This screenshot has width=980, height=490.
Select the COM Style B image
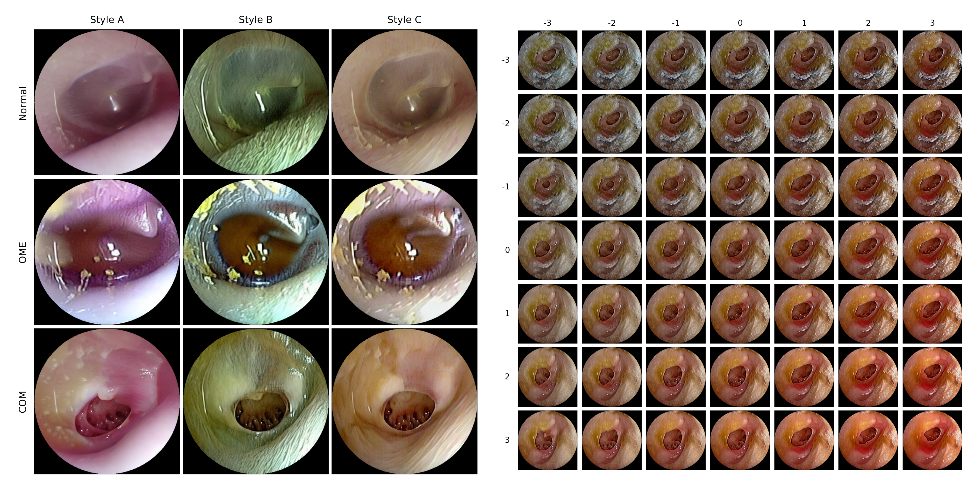coord(256,401)
